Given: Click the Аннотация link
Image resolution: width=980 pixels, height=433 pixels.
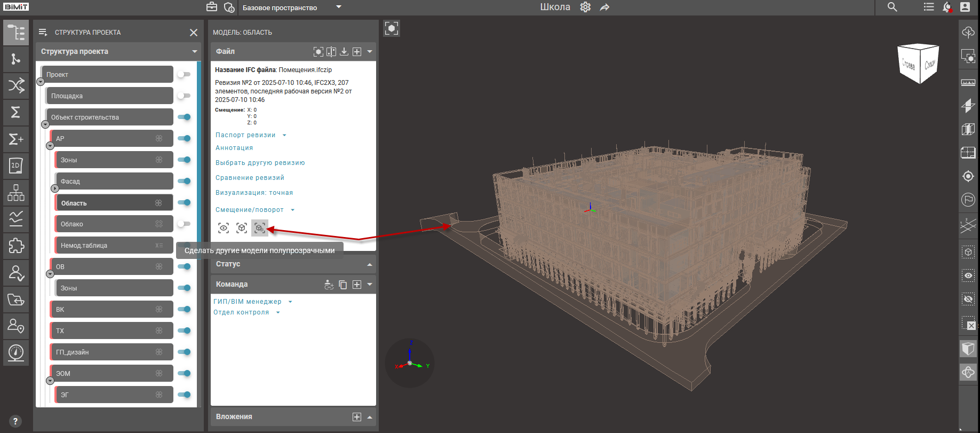Looking at the screenshot, I should click(234, 148).
